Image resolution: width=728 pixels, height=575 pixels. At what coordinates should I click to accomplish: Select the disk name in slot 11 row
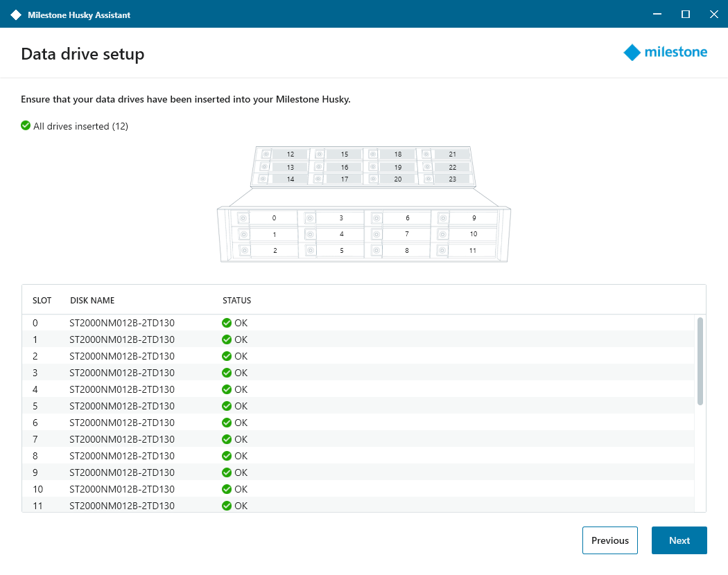122,506
